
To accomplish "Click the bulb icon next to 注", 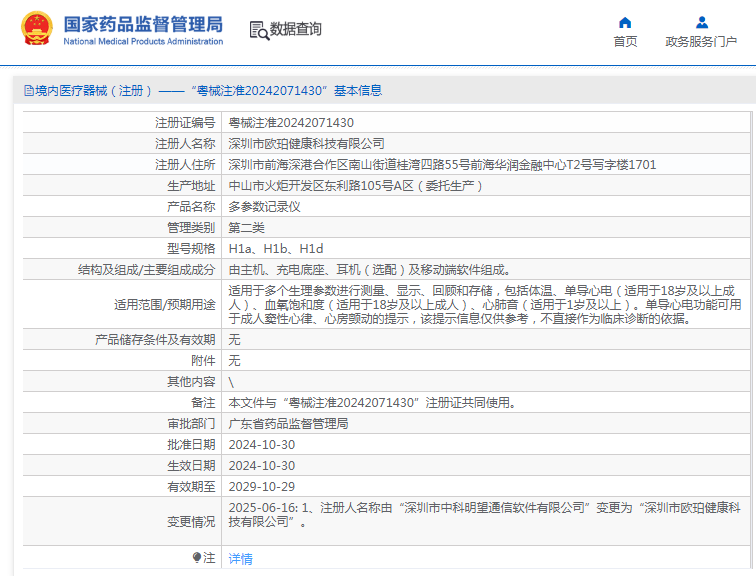I will 197,558.
